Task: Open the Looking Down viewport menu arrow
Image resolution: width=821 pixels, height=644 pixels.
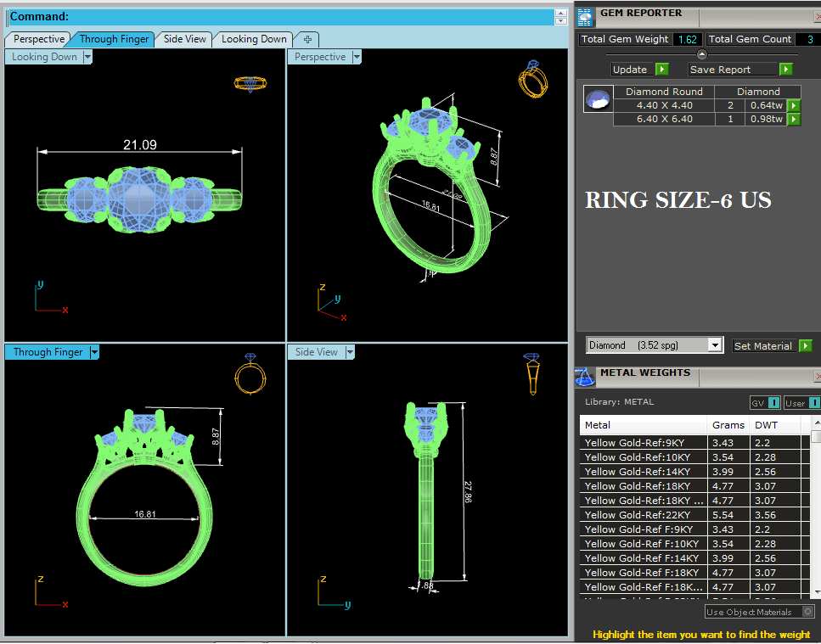Action: 87,57
